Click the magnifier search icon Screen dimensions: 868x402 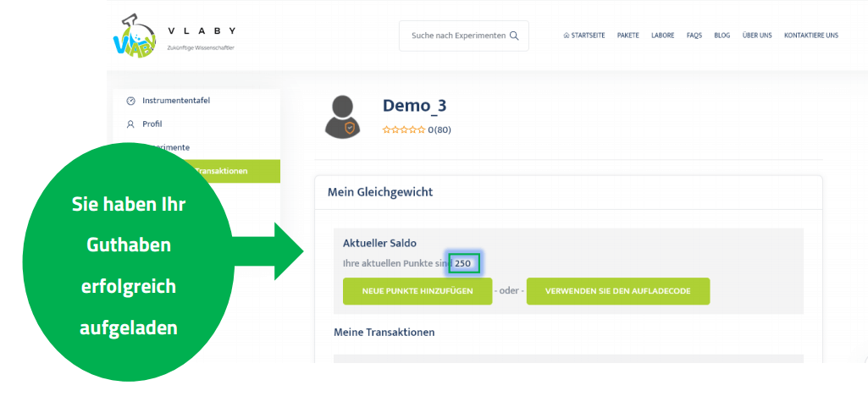point(514,36)
